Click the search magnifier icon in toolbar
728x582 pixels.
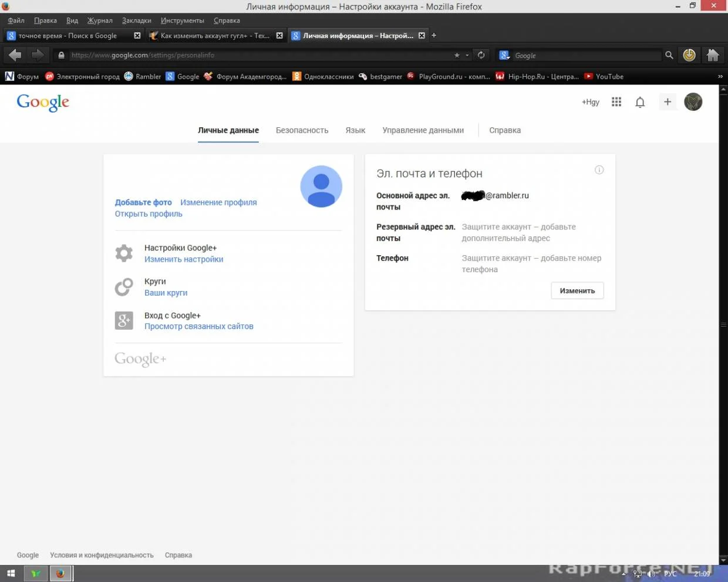click(669, 55)
